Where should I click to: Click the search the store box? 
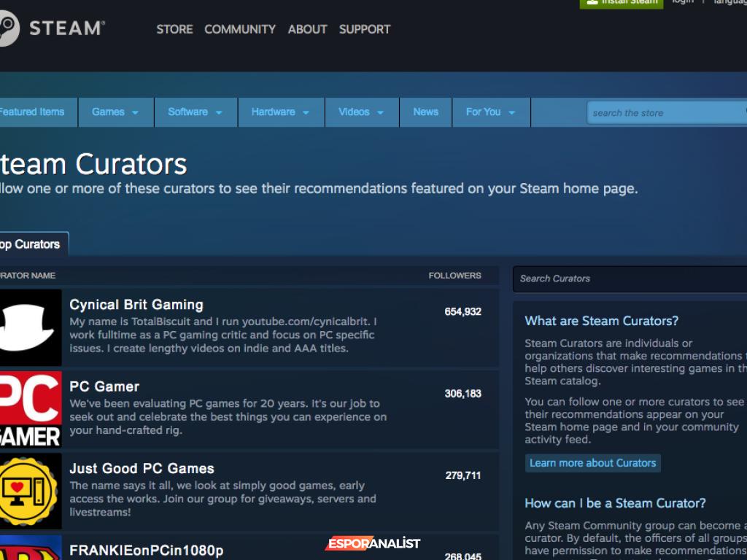664,113
